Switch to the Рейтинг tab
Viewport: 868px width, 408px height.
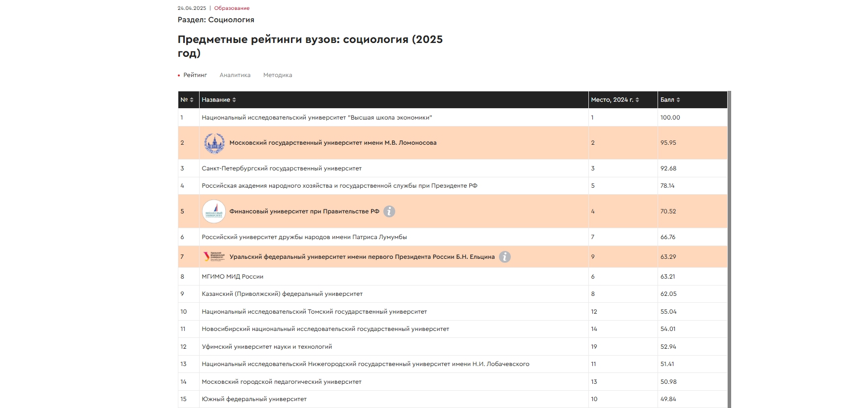(195, 75)
